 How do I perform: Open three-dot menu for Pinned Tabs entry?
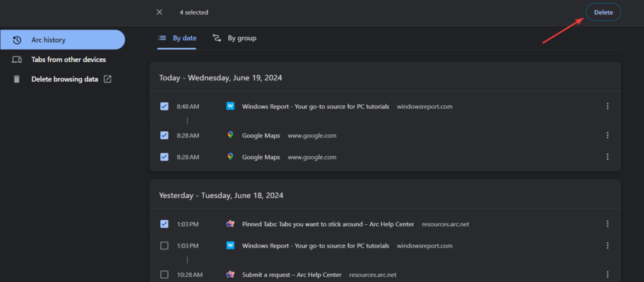pos(608,224)
